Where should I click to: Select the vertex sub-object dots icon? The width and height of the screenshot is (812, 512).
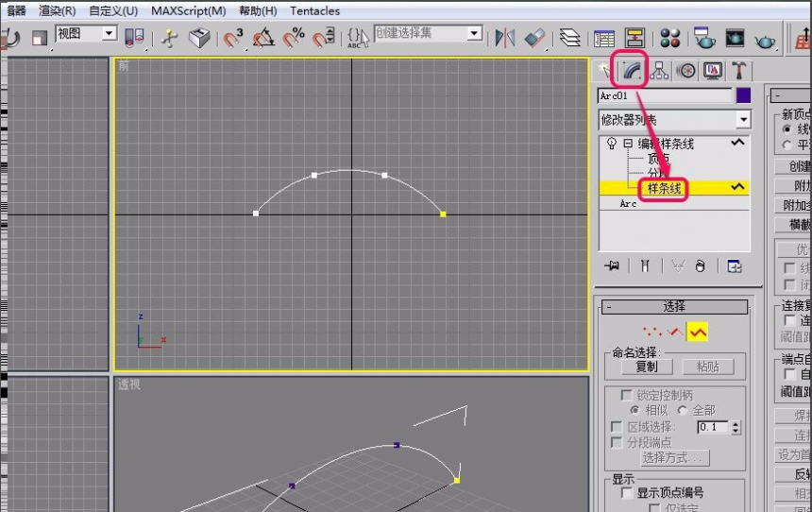pyautogui.click(x=652, y=332)
